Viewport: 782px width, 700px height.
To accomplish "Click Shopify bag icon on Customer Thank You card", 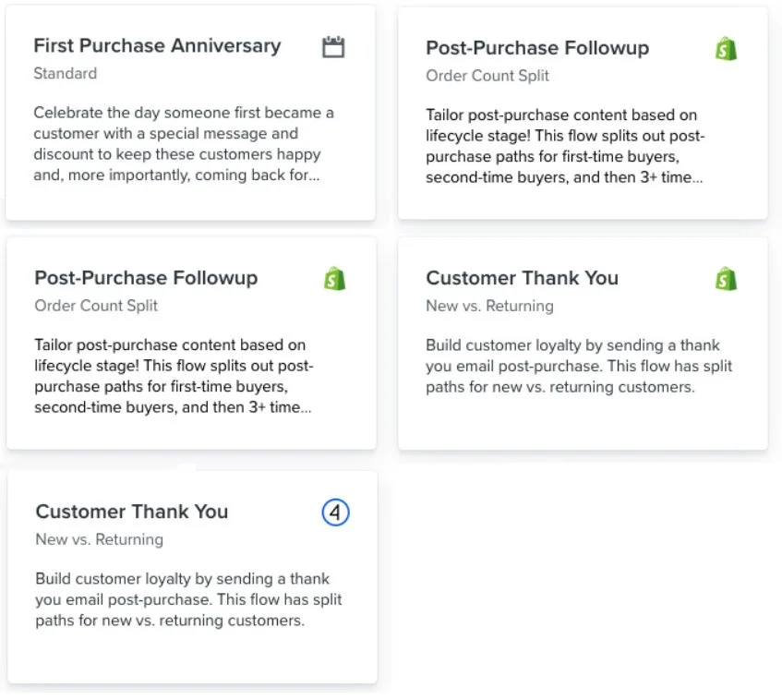I will [x=726, y=278].
